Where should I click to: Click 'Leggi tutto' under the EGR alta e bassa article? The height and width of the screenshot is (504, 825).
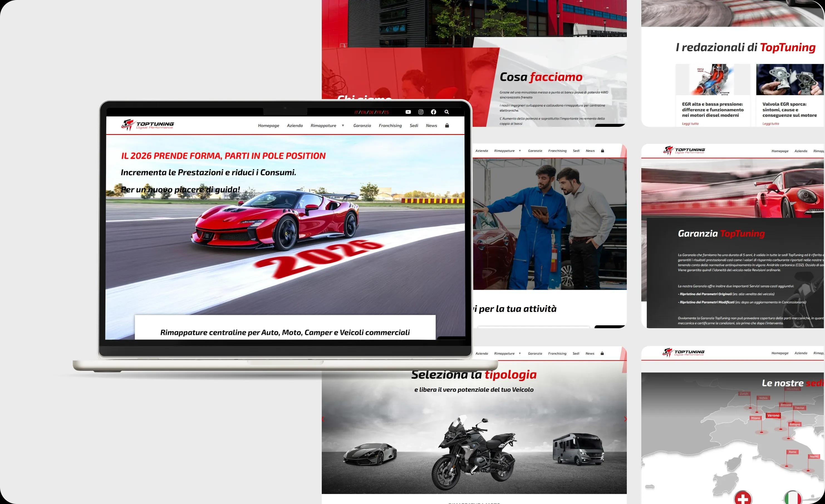[690, 123]
